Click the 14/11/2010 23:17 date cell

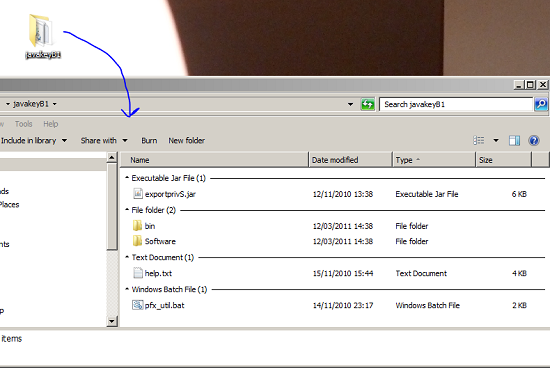pyautogui.click(x=343, y=305)
